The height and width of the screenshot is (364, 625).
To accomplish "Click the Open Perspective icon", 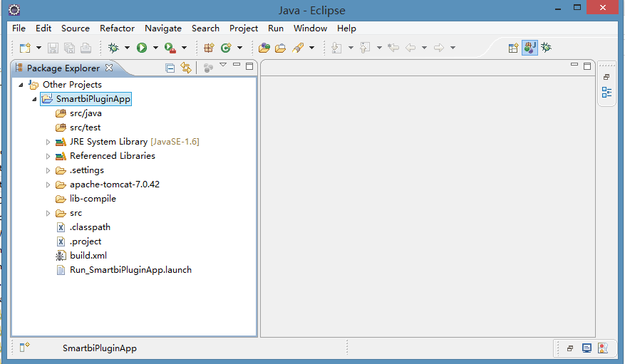I will (x=513, y=48).
